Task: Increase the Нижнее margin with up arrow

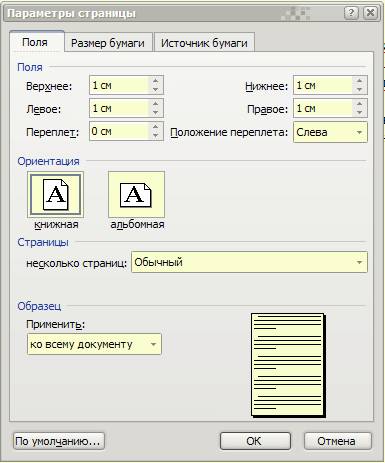Action: pyautogui.click(x=359, y=81)
